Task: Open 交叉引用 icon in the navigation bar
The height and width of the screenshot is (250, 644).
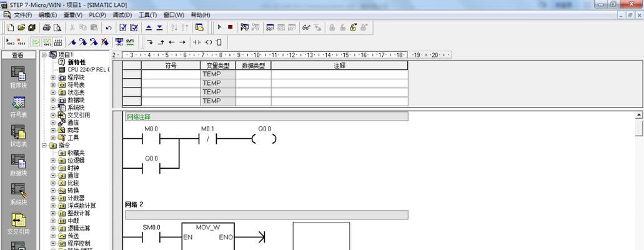Action: click(18, 224)
